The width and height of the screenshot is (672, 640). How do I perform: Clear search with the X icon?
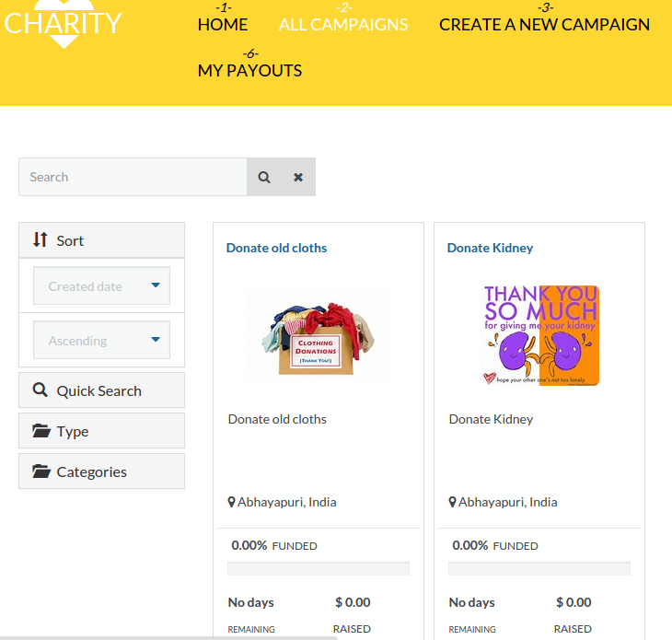[298, 177]
